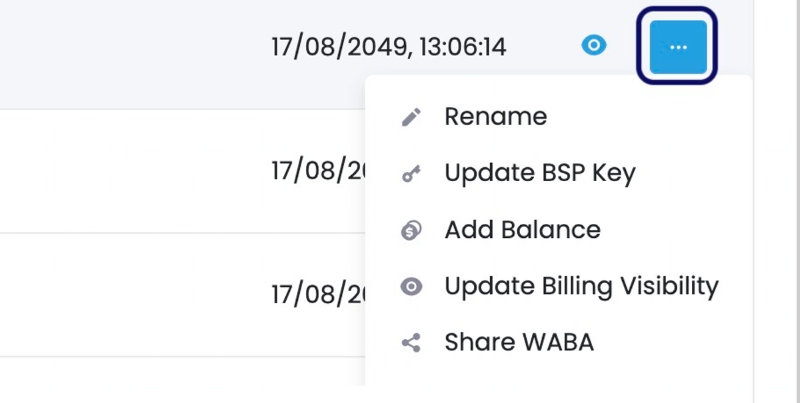The height and width of the screenshot is (403, 800).
Task: Click the third row's partially hidden date
Action: [318, 294]
